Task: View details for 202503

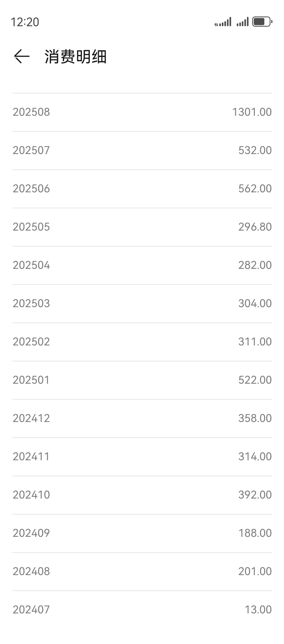Action: point(142,303)
